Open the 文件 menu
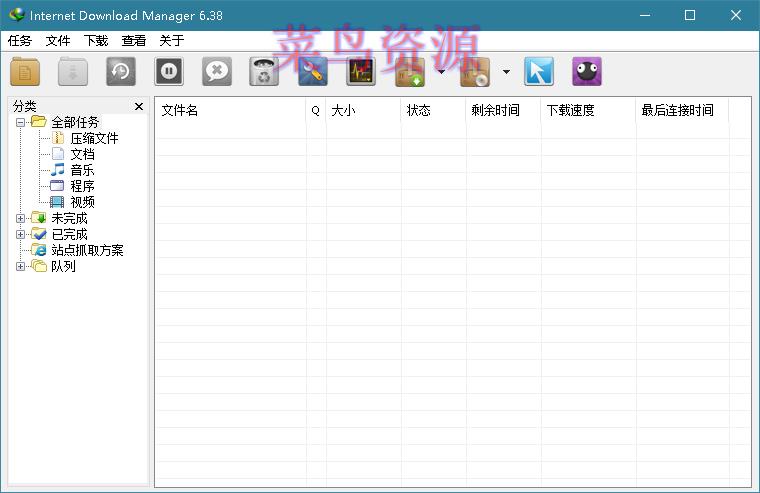This screenshot has width=760, height=493. 58,41
